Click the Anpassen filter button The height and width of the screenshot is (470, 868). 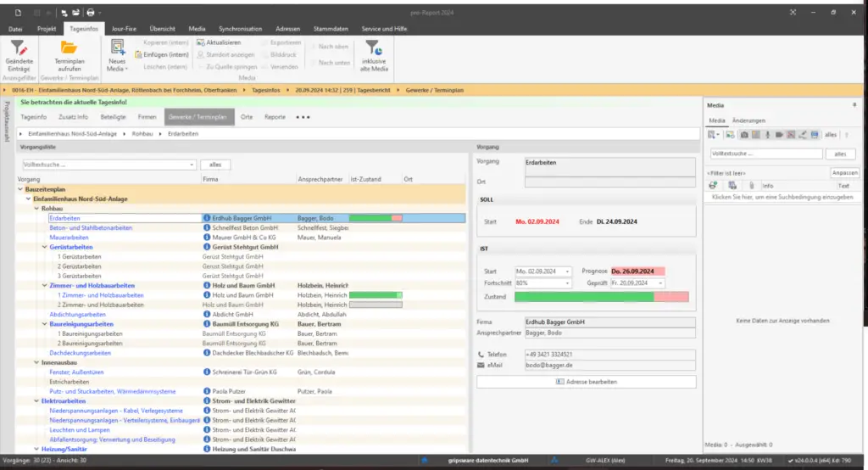coord(844,173)
